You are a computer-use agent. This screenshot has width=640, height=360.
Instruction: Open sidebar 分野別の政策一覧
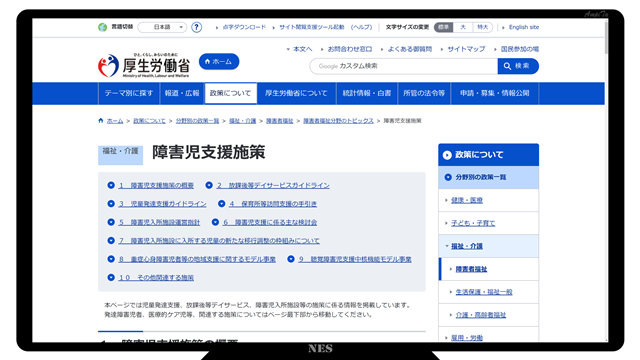pyautogui.click(x=489, y=177)
